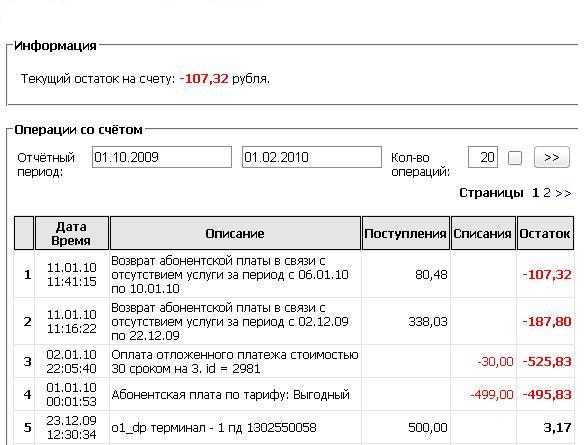Click the operations count field showing 20

(483, 157)
